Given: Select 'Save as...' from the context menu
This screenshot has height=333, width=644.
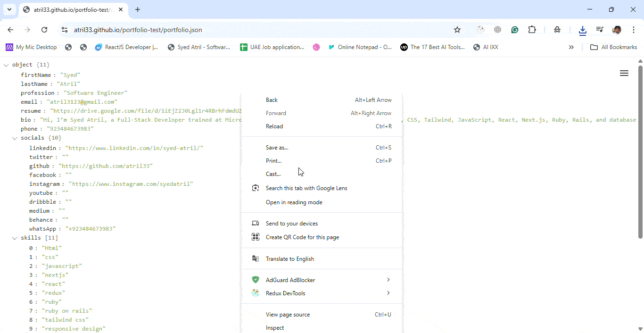Looking at the screenshot, I should tap(277, 148).
